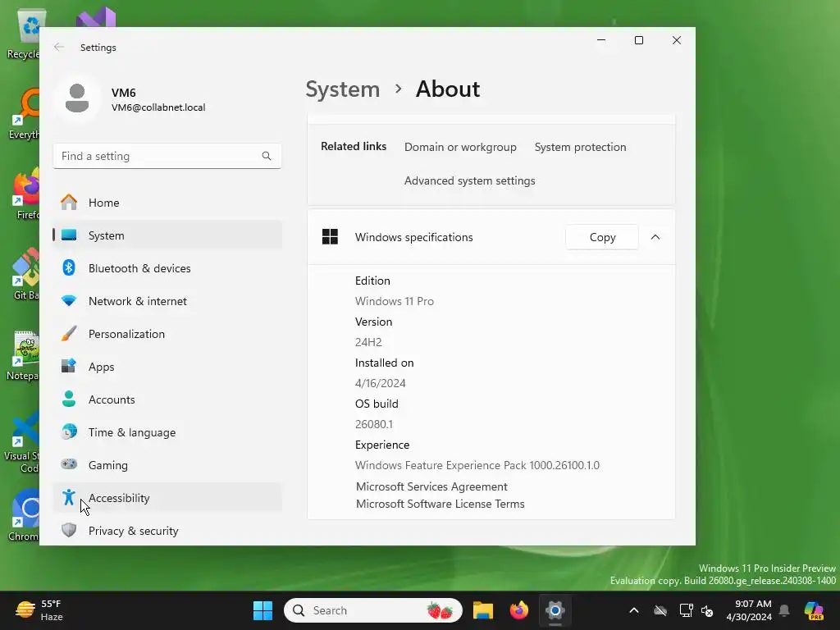Image resolution: width=840 pixels, height=630 pixels.
Task: Click the Personalization paintbrush icon
Action: pos(69,334)
